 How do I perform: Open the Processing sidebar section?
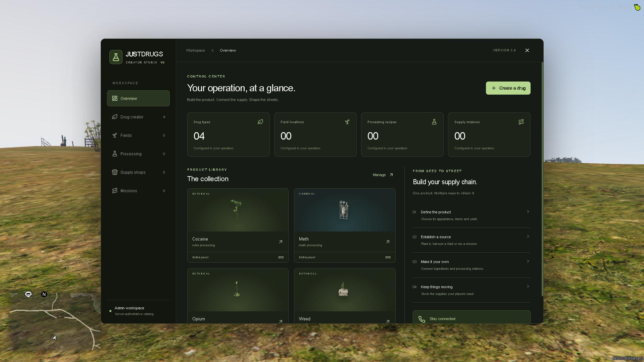(138, 154)
